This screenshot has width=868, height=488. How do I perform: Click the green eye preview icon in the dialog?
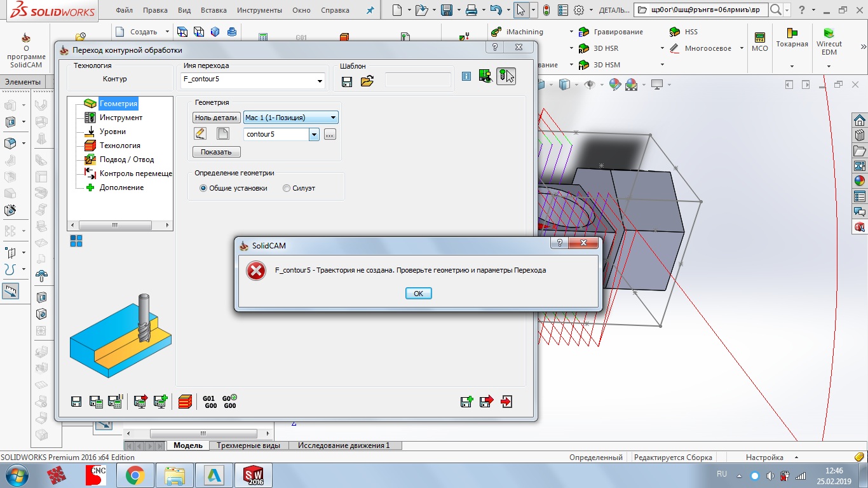click(486, 76)
